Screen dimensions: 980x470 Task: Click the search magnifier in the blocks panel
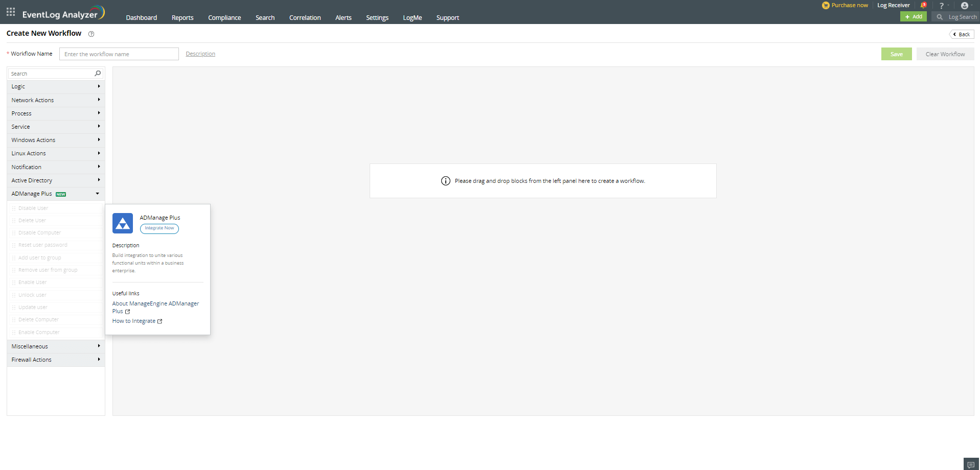(97, 73)
